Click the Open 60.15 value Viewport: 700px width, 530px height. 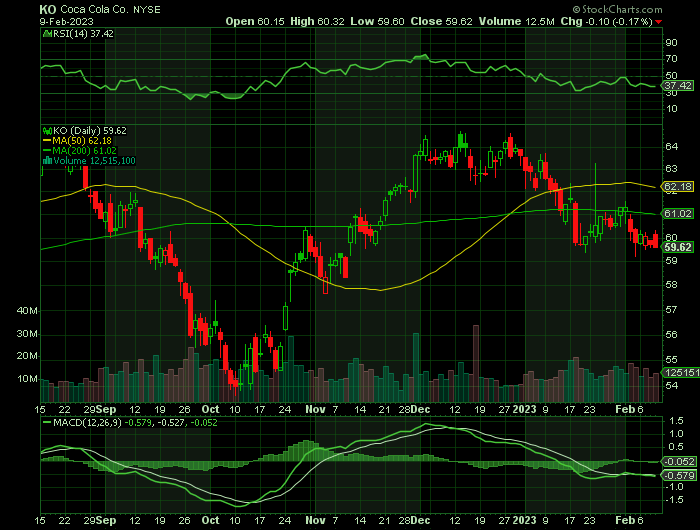(x=255, y=21)
